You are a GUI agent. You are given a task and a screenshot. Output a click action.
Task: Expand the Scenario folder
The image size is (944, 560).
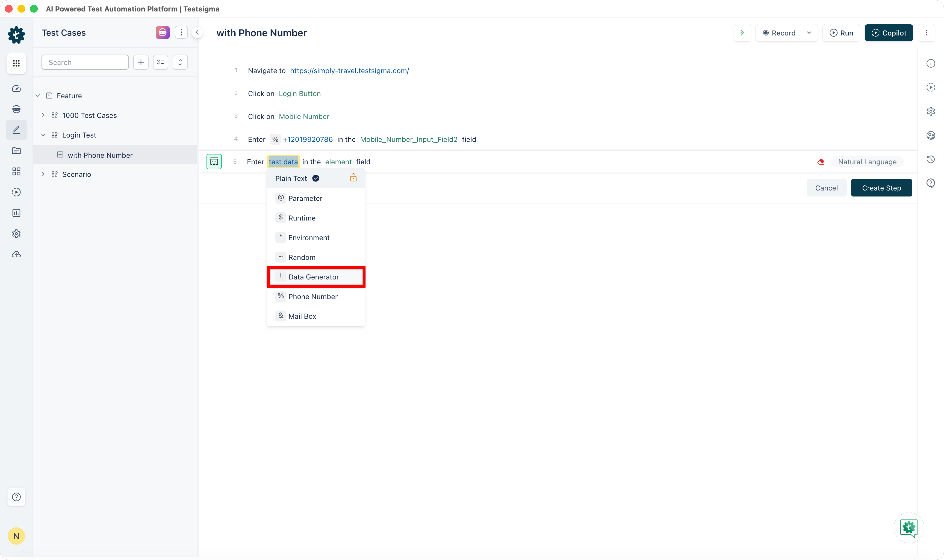[43, 174]
